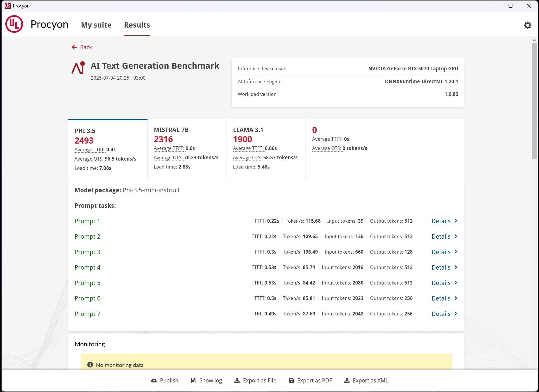539x392 pixels.
Task: Click the Procyon title bar app icon
Action: tap(8, 6)
